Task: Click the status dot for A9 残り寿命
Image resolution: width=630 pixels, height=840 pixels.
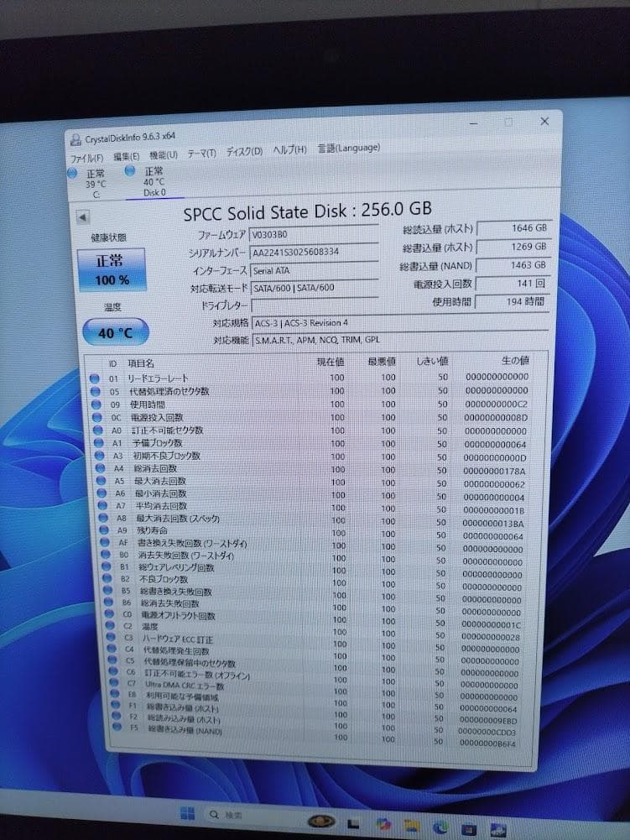Action: tap(104, 530)
